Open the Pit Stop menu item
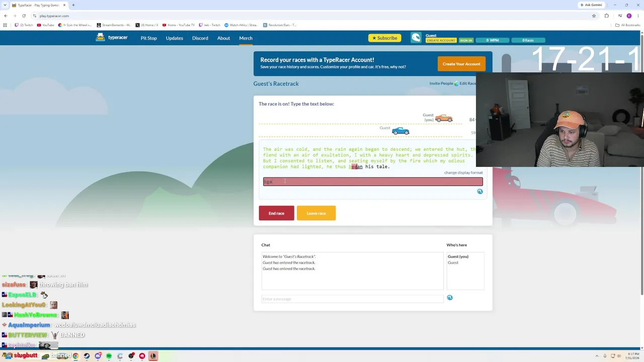Image resolution: width=644 pixels, height=362 pixels. [x=148, y=38]
